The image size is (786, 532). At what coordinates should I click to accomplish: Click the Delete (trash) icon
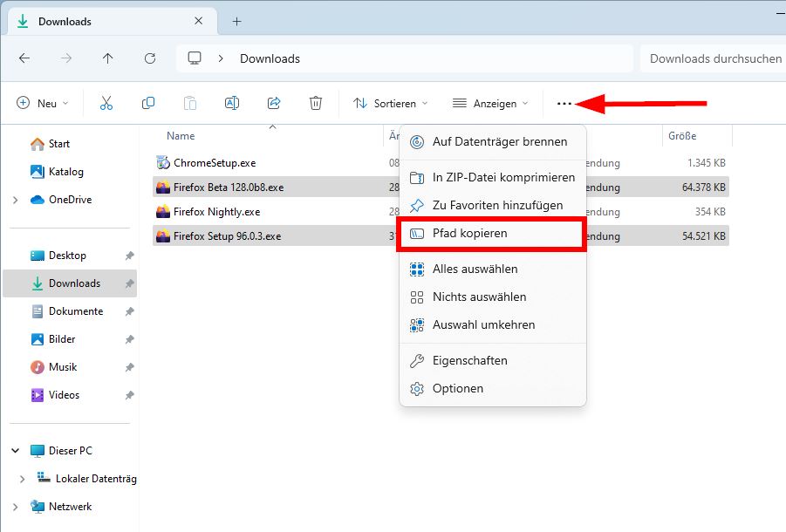point(315,103)
